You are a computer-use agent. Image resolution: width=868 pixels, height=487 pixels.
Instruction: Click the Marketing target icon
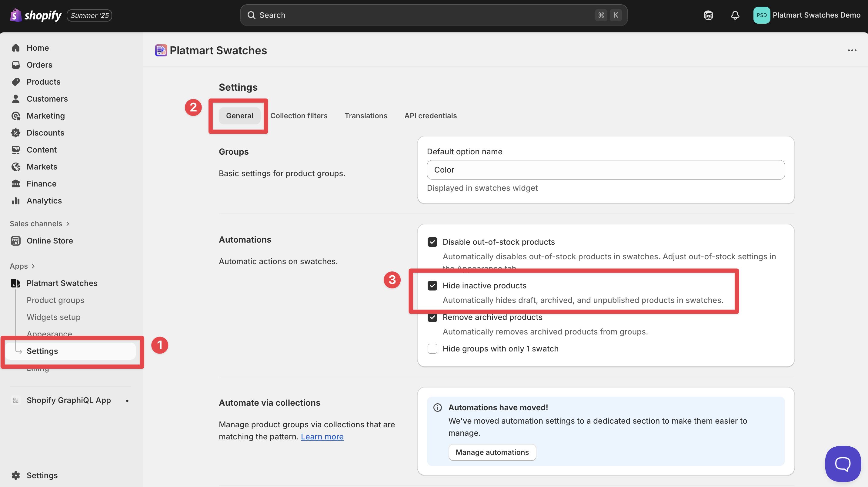click(x=15, y=116)
